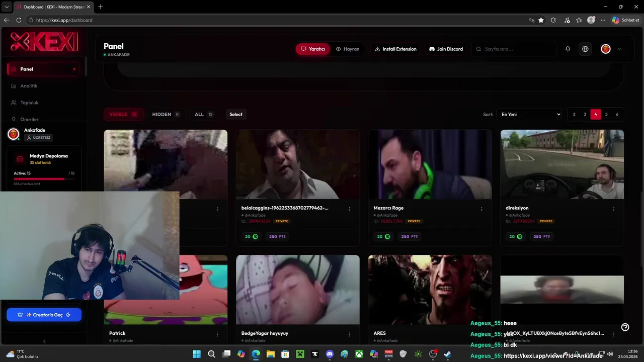Open the help question-mark bubble
The height and width of the screenshot is (362, 644).
coord(625,327)
